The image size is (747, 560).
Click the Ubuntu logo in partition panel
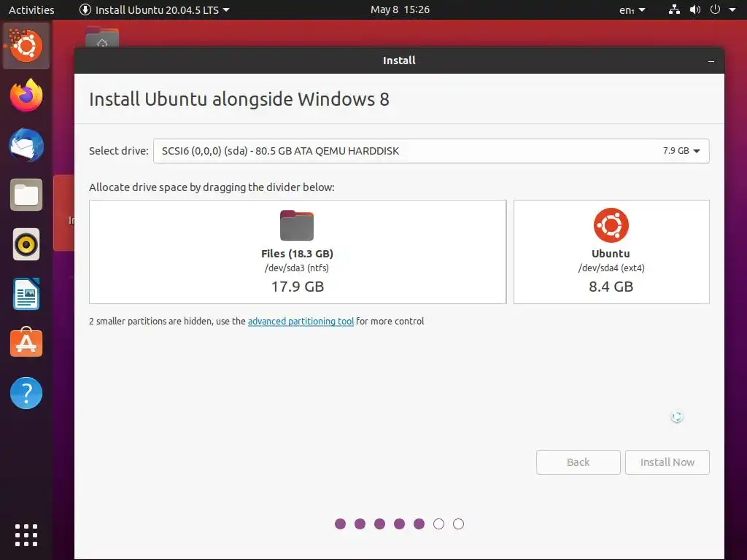[611, 225]
